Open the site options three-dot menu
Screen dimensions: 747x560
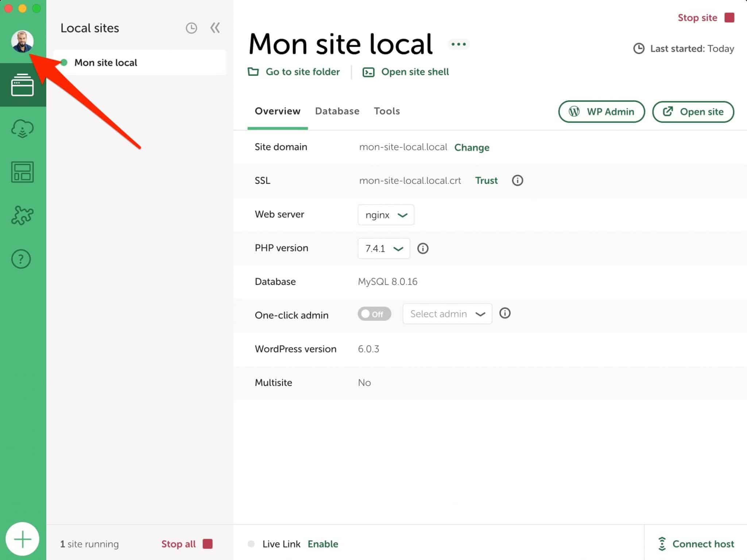click(x=458, y=44)
